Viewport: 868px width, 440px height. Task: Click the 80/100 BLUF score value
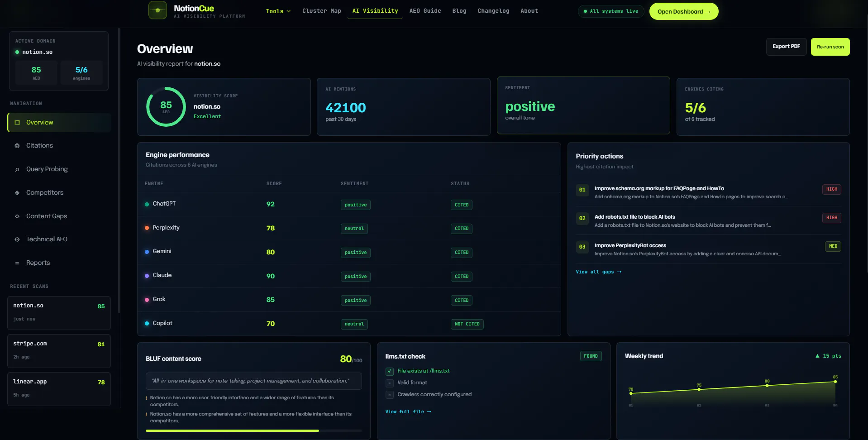click(351, 359)
